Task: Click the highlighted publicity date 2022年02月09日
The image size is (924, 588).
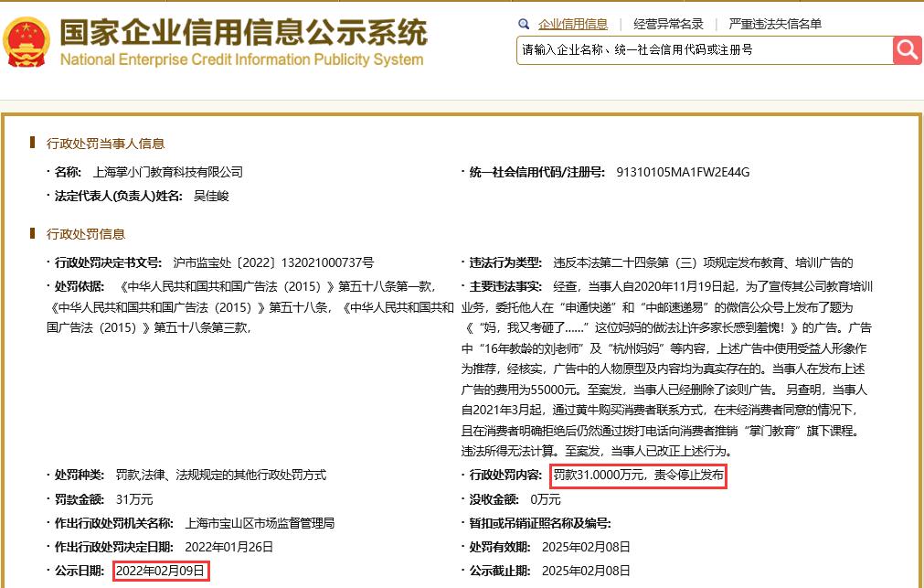Action: [160, 571]
